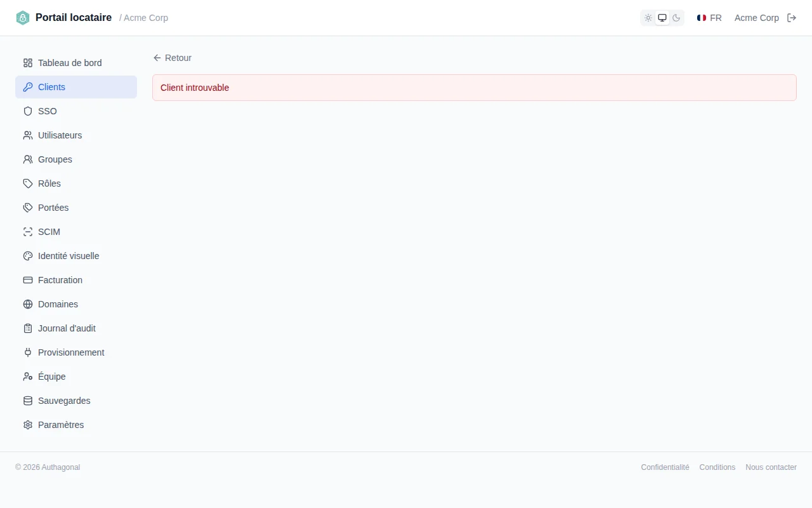Click the Acme Corp account name

pyautogui.click(x=757, y=18)
